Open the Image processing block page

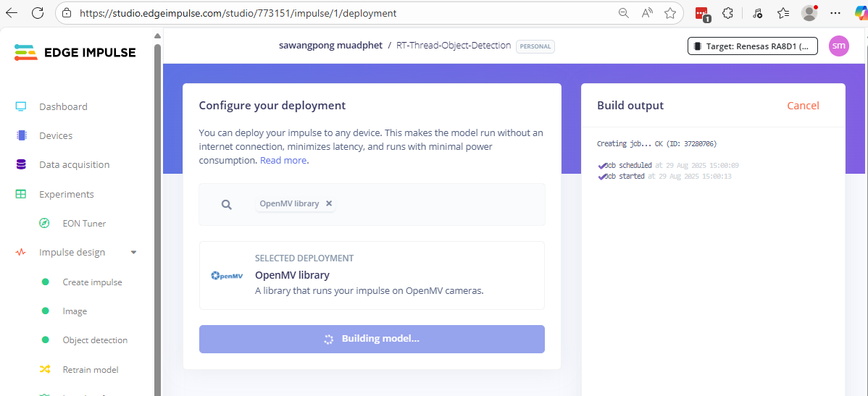coord(75,311)
